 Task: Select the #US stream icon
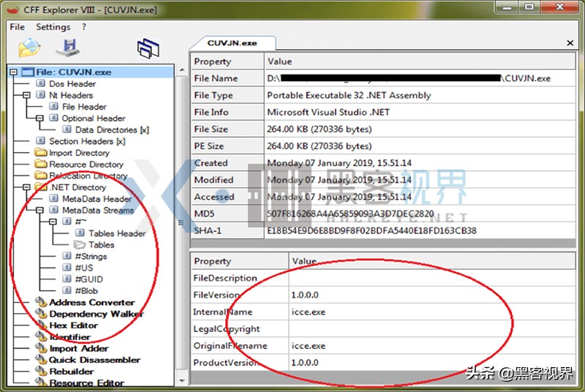(x=67, y=268)
